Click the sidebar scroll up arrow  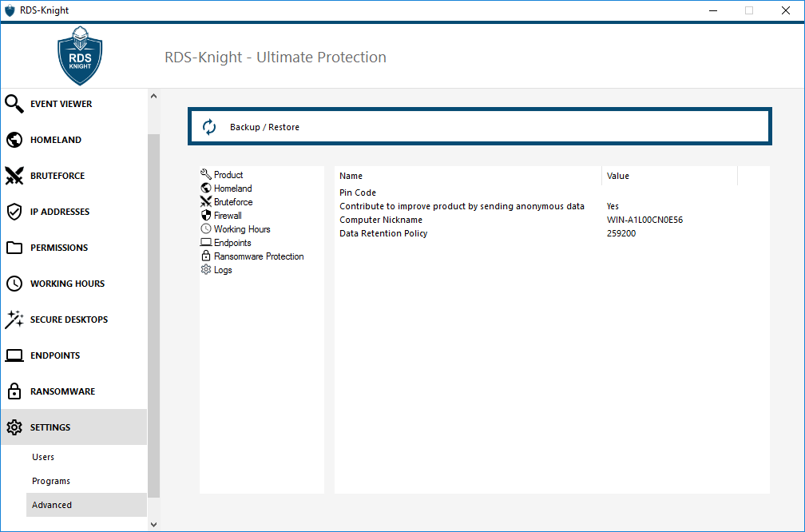(153, 96)
